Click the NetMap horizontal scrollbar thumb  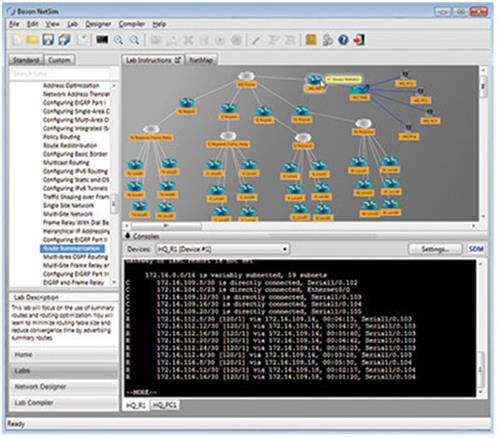(x=166, y=226)
